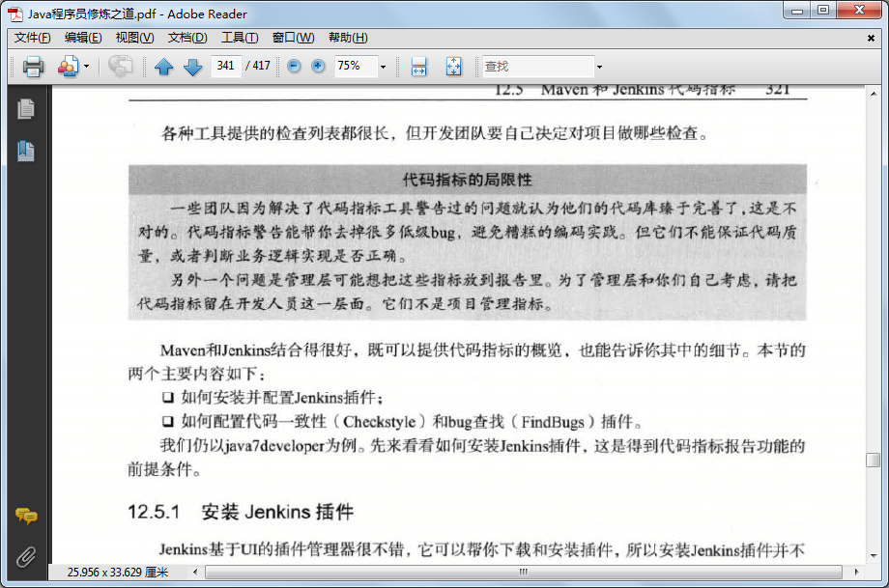The image size is (889, 588).
Task: Click the heading 12.5.1 安装 Jenkins 插件
Action: (x=241, y=512)
